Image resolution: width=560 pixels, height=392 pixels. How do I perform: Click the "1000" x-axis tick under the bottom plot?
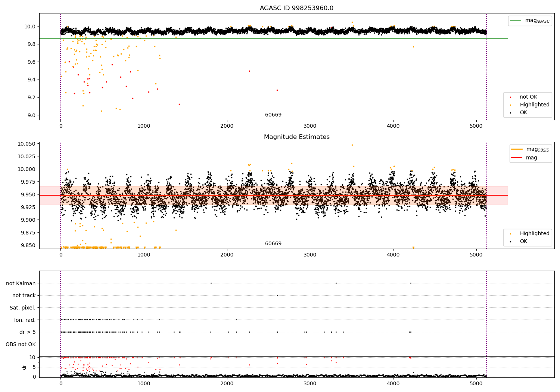(144, 383)
